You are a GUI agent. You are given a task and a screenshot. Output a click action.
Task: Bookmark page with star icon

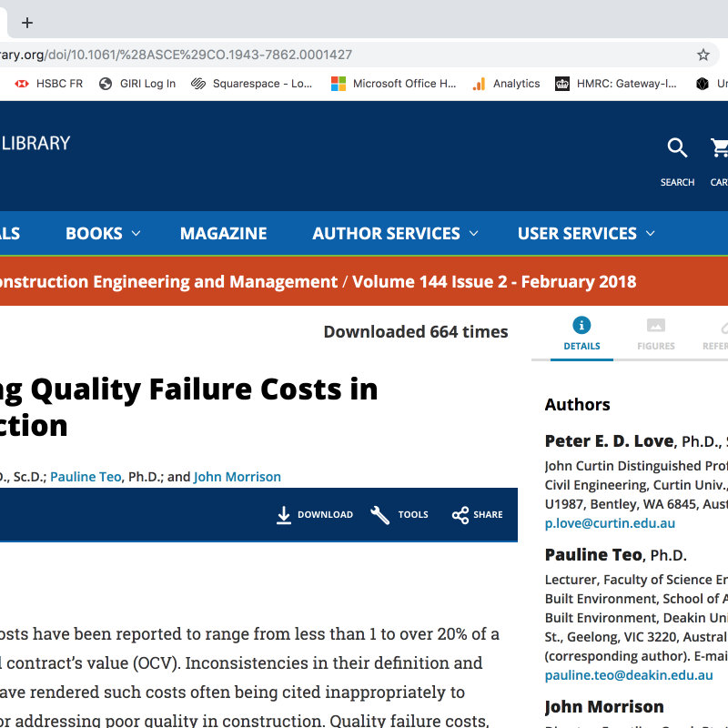click(703, 55)
